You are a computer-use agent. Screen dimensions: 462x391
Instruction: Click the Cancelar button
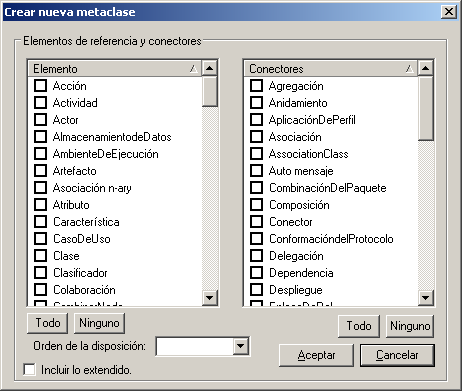(397, 355)
